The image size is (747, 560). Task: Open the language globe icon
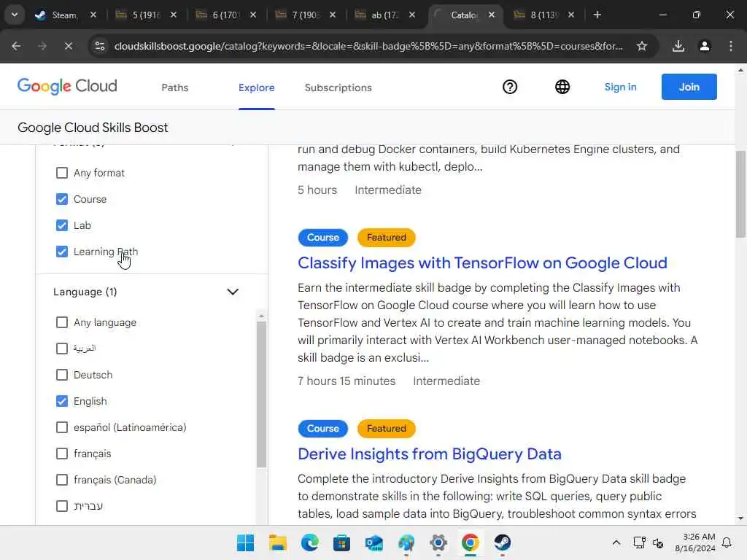tap(562, 87)
